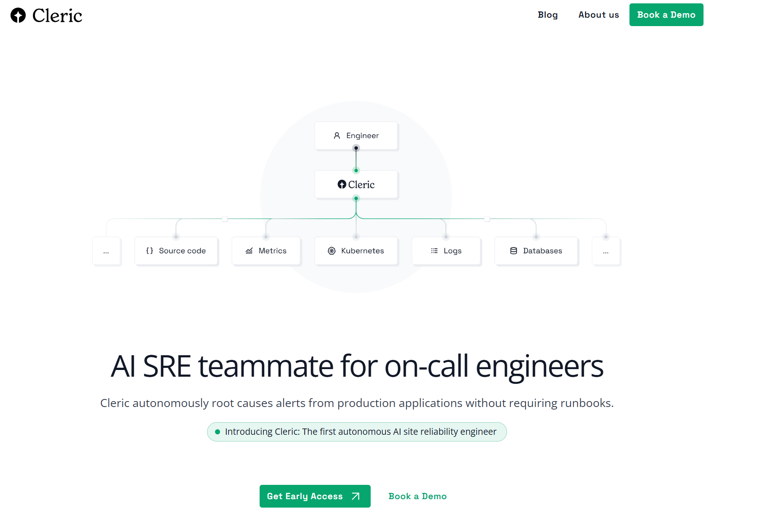Click the Cleric wordmark text in header
The height and width of the screenshot is (532, 770).
pos(57,16)
